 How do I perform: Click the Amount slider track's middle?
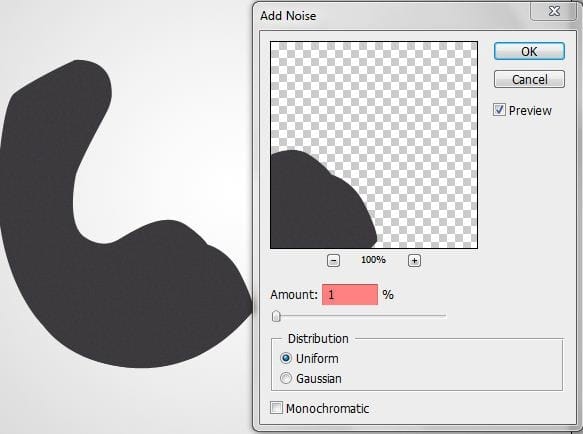point(359,316)
